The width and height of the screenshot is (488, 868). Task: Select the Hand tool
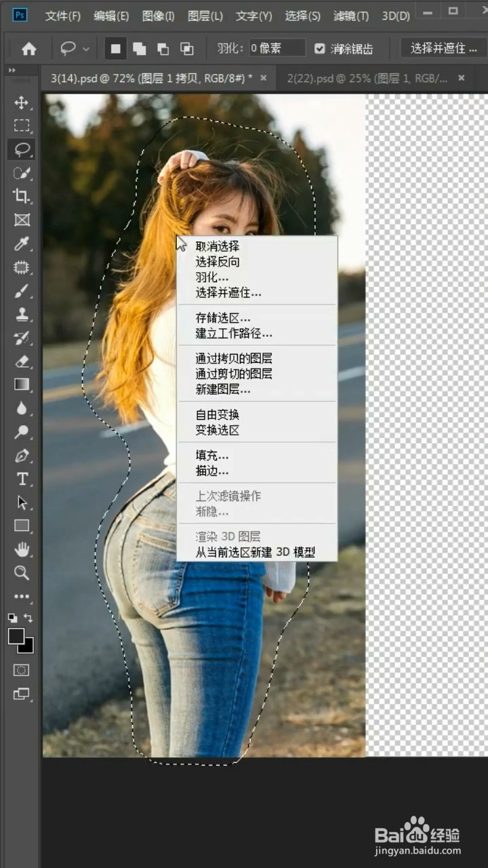click(x=22, y=549)
